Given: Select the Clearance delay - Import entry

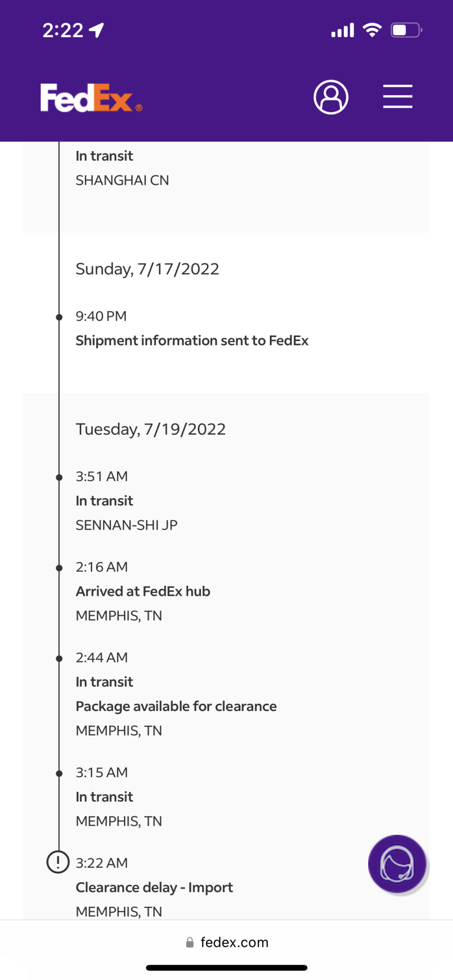Looking at the screenshot, I should (x=154, y=887).
